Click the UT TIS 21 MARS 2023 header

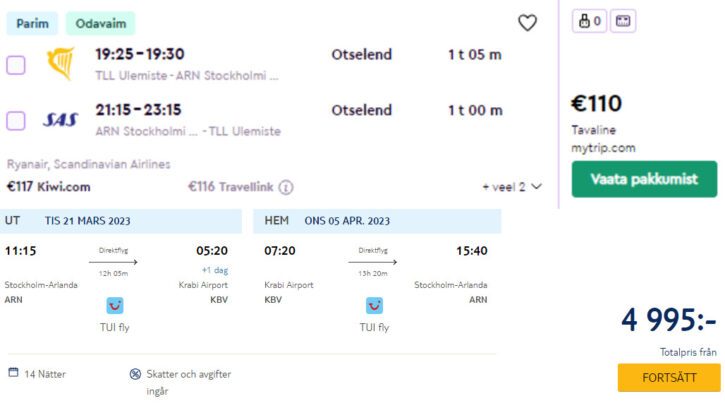pos(121,221)
